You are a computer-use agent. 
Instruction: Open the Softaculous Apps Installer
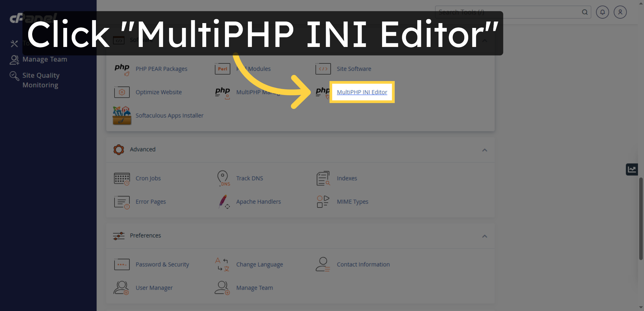pos(169,115)
